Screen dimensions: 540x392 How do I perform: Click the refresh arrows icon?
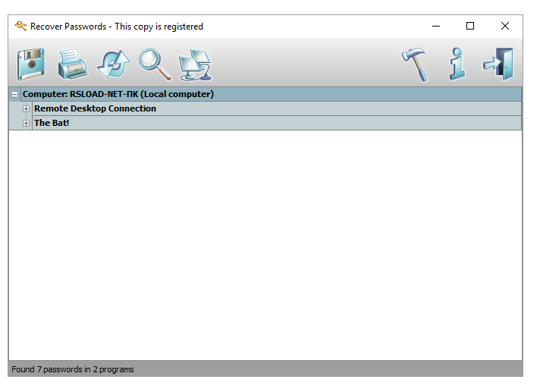pyautogui.click(x=113, y=64)
